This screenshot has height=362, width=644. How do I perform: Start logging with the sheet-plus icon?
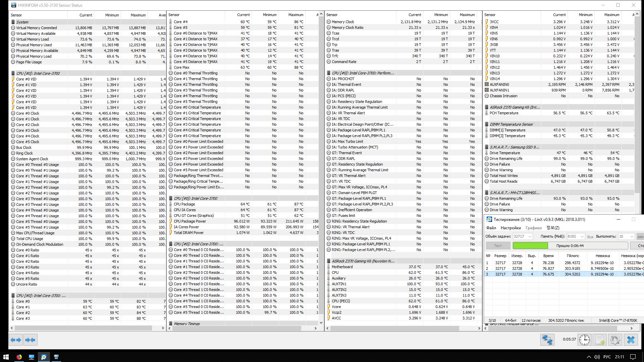(600, 340)
